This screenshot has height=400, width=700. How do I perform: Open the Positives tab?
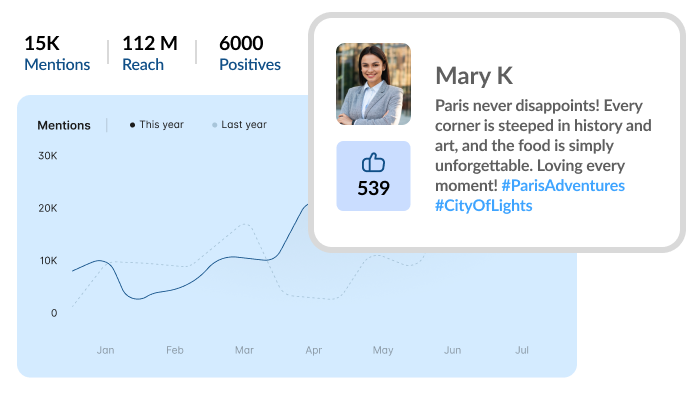pos(250,64)
